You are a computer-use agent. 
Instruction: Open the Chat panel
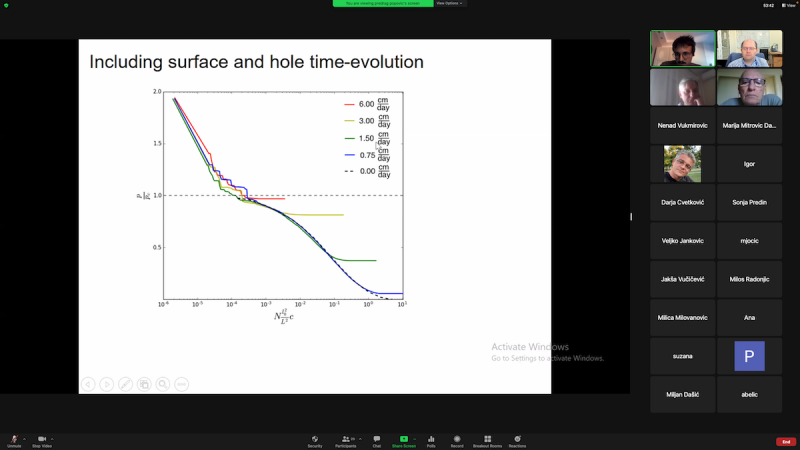point(377,441)
